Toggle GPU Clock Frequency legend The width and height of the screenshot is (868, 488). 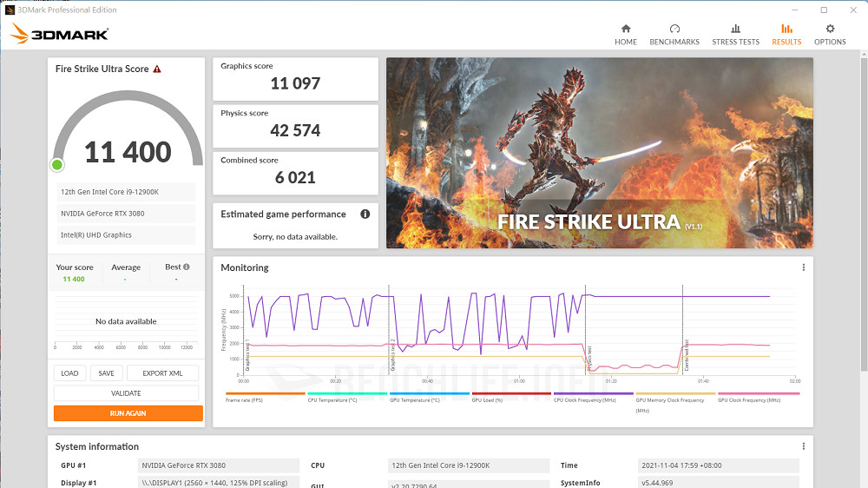(758, 397)
